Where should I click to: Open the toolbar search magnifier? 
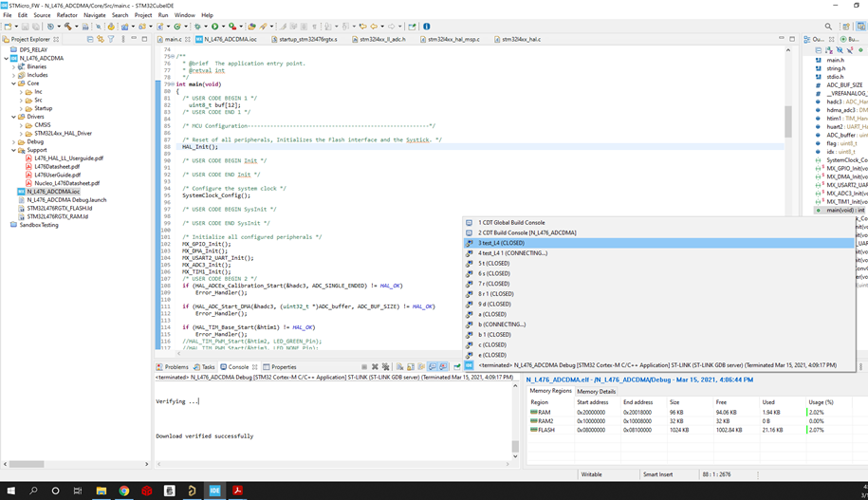(828, 26)
